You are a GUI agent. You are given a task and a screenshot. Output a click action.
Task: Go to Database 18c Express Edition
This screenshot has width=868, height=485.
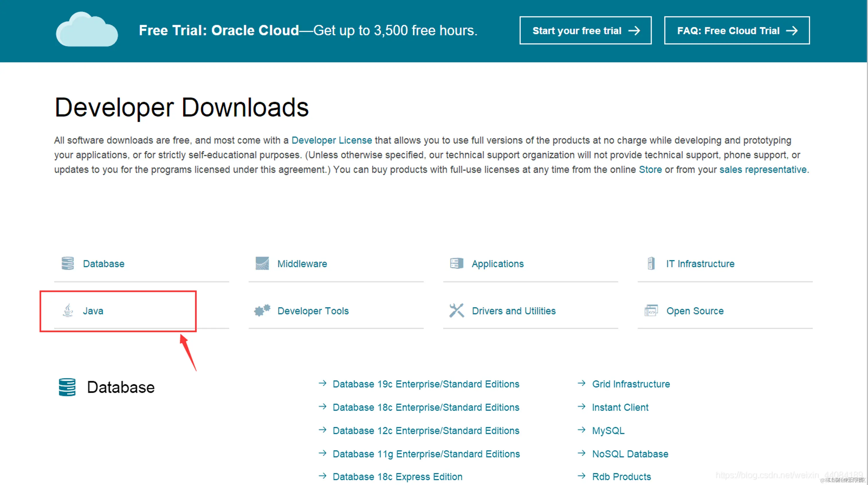(397, 477)
